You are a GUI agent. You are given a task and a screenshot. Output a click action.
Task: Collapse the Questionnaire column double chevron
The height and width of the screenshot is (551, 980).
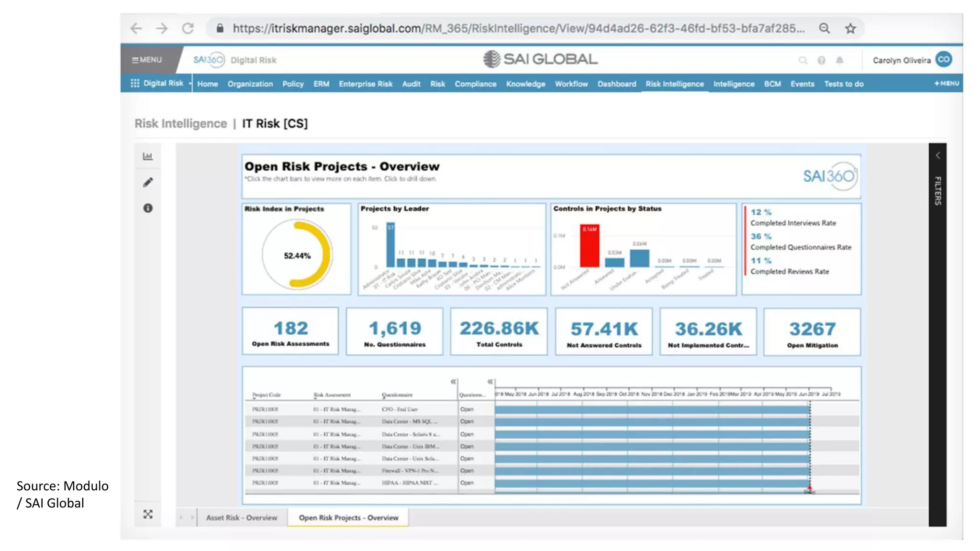click(453, 382)
